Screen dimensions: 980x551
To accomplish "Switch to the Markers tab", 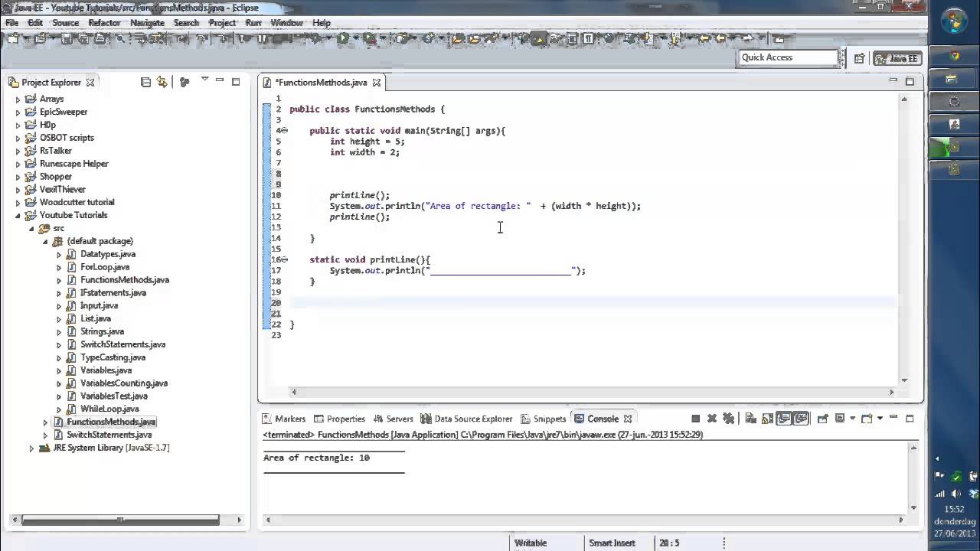I will (284, 419).
